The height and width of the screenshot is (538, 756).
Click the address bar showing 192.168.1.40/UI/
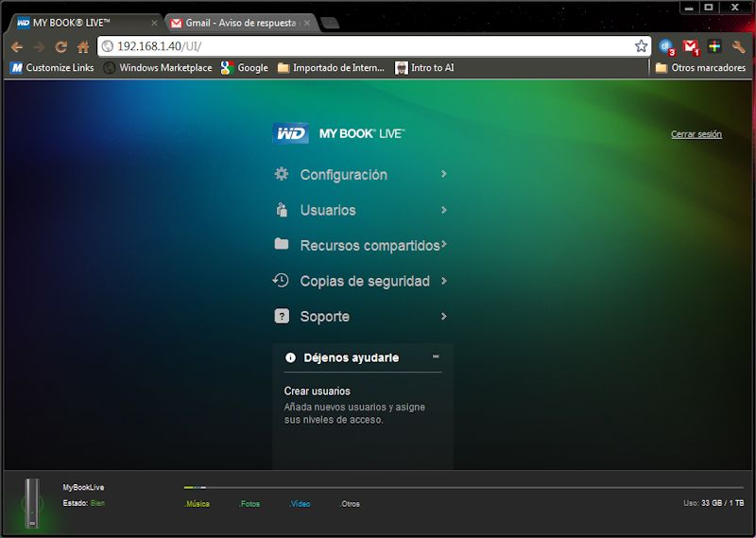point(374,46)
